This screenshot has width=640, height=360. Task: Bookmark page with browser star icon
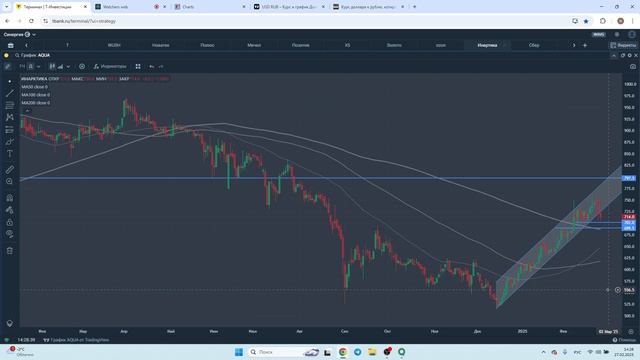coord(587,21)
